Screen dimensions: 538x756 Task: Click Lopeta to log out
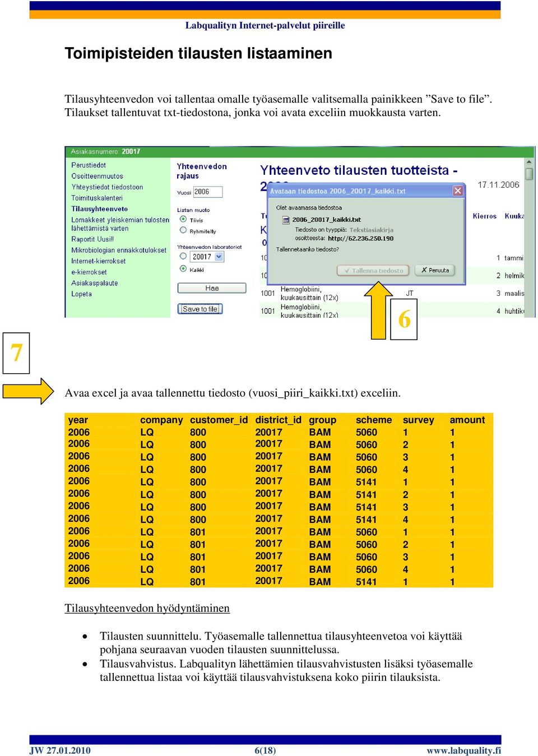[81, 294]
